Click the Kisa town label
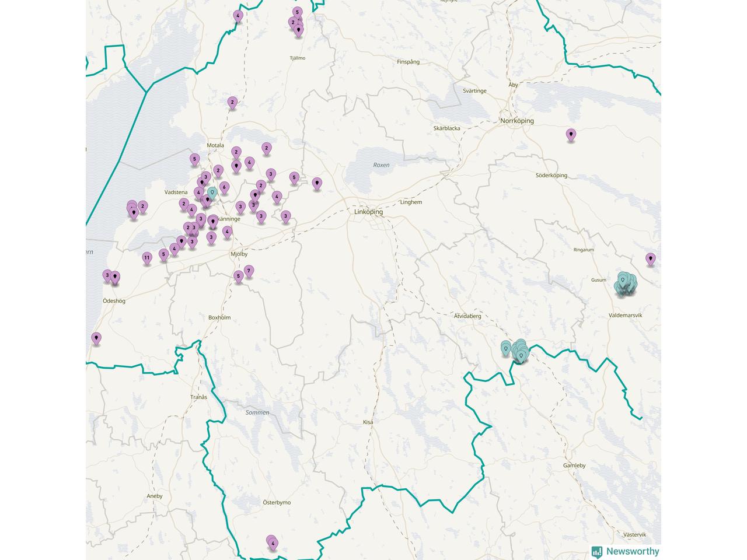 click(368, 422)
